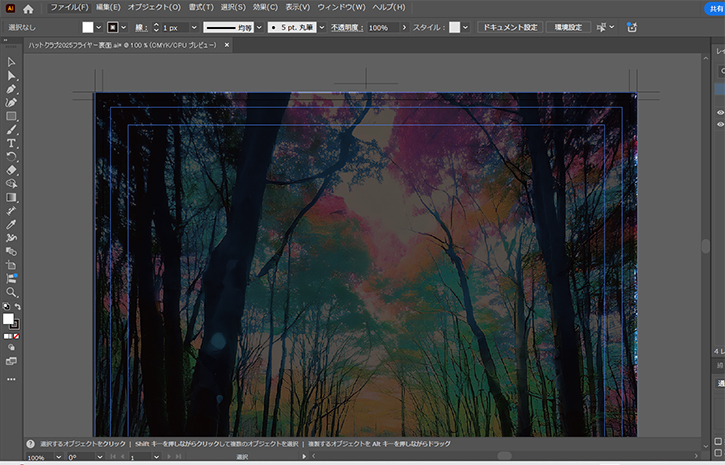This screenshot has width=725, height=465.
Task: Expand the 5 pt. 丸筆 brush dropdown
Action: [x=322, y=27]
